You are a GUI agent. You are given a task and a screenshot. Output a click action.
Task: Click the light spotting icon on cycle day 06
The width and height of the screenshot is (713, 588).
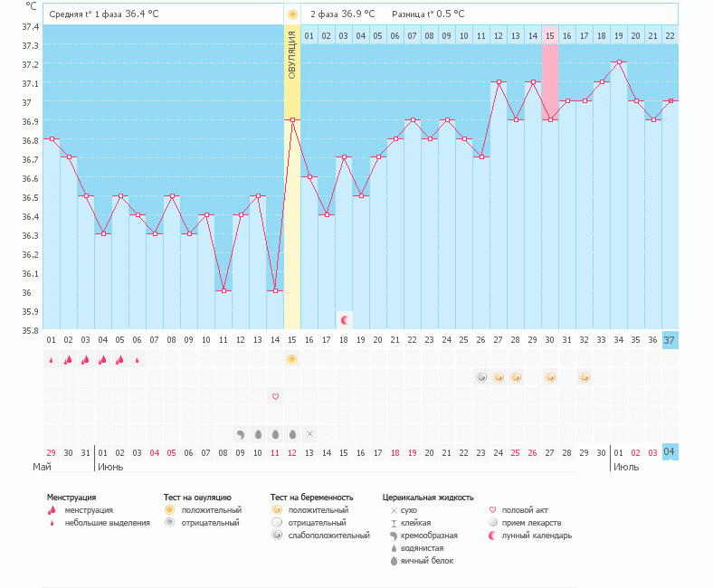pyautogui.click(x=138, y=359)
